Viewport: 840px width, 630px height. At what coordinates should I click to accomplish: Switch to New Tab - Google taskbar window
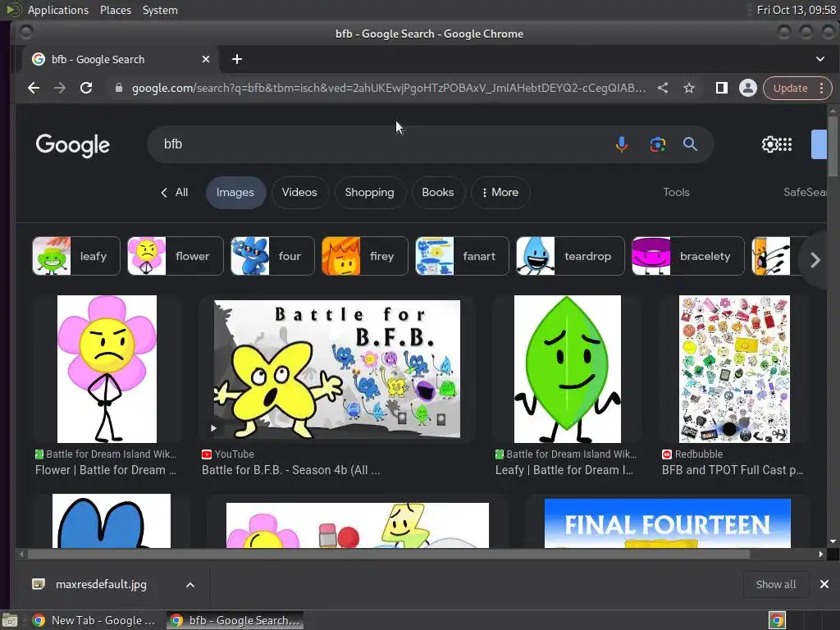pyautogui.click(x=95, y=620)
